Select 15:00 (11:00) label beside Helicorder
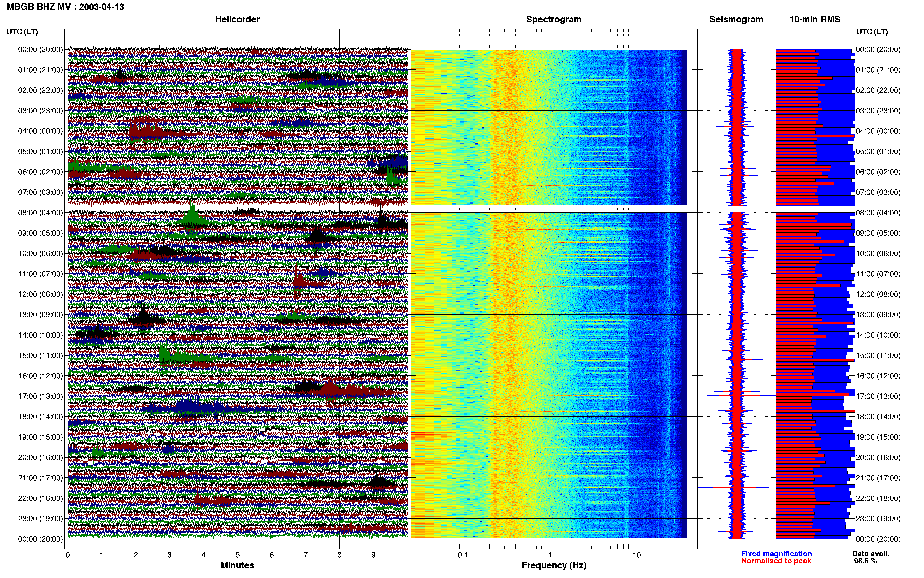 click(x=41, y=356)
